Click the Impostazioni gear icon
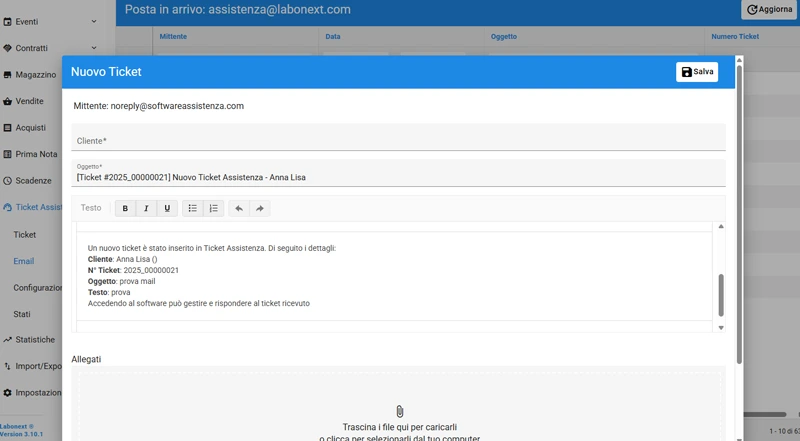The width and height of the screenshot is (800, 441). click(x=7, y=393)
